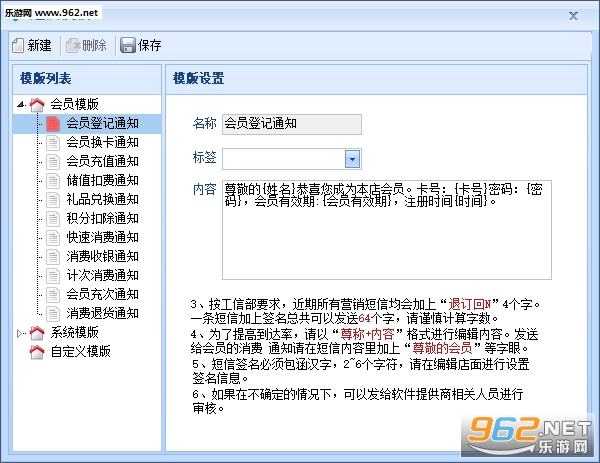
Task: Close the window with the X button
Action: coord(573,16)
